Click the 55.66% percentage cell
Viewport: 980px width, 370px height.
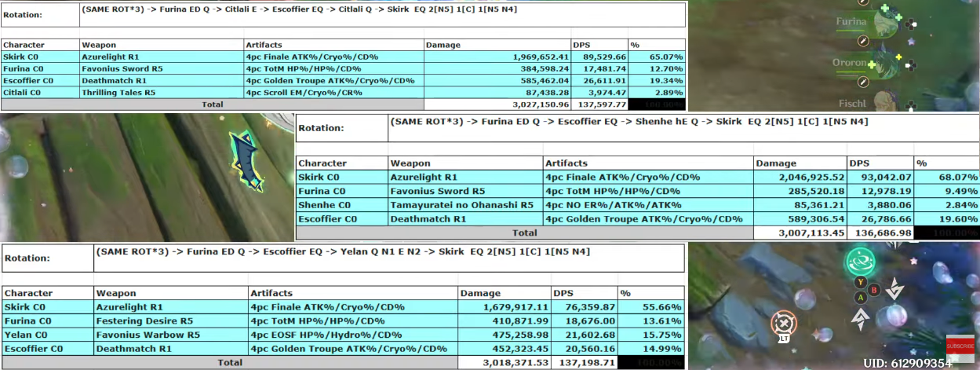tap(652, 306)
